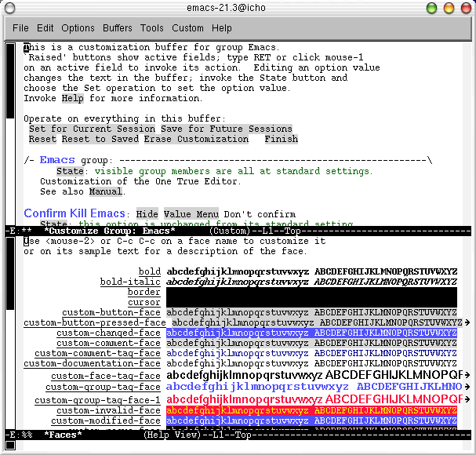Click the Finish button

click(x=281, y=139)
